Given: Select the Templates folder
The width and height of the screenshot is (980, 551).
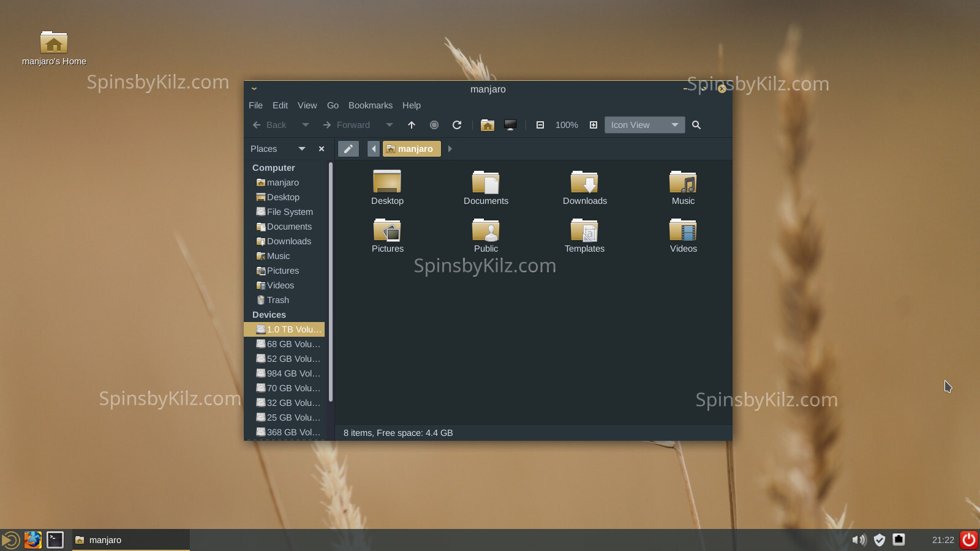Looking at the screenshot, I should (x=584, y=236).
